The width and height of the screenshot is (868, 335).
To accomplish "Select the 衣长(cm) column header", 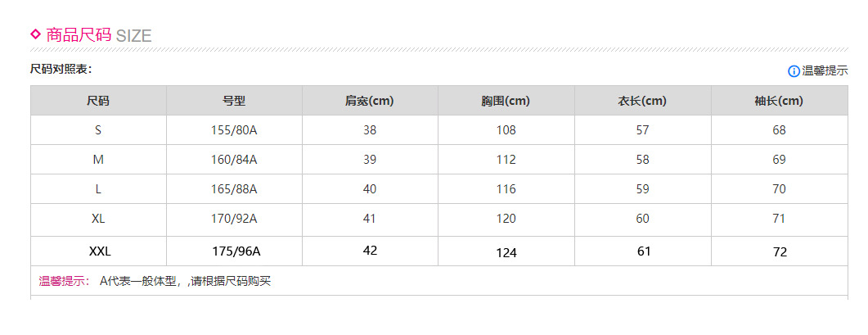I will click(642, 102).
